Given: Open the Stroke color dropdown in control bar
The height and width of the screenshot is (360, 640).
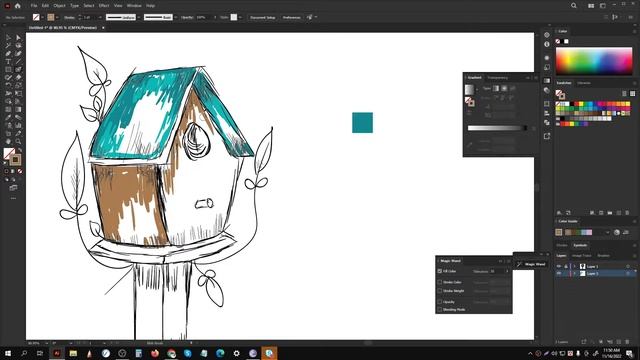Looking at the screenshot, I should coord(57,18).
